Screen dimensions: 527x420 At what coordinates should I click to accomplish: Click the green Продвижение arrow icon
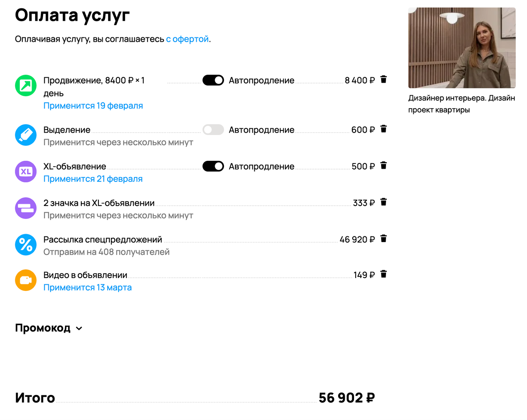pos(26,86)
